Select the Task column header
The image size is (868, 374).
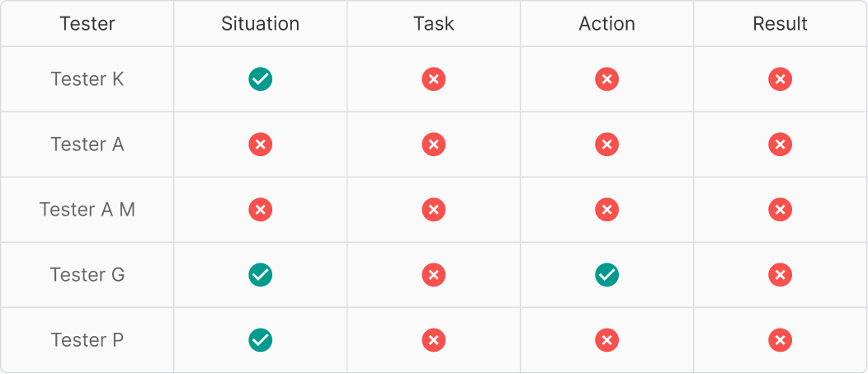click(433, 24)
